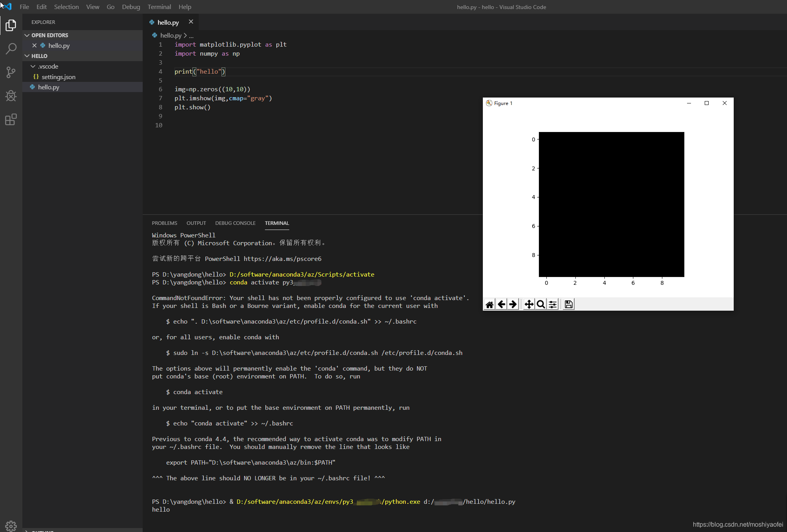Switch to the DEBUG CONSOLE tab
This screenshot has width=787, height=532.
(235, 223)
